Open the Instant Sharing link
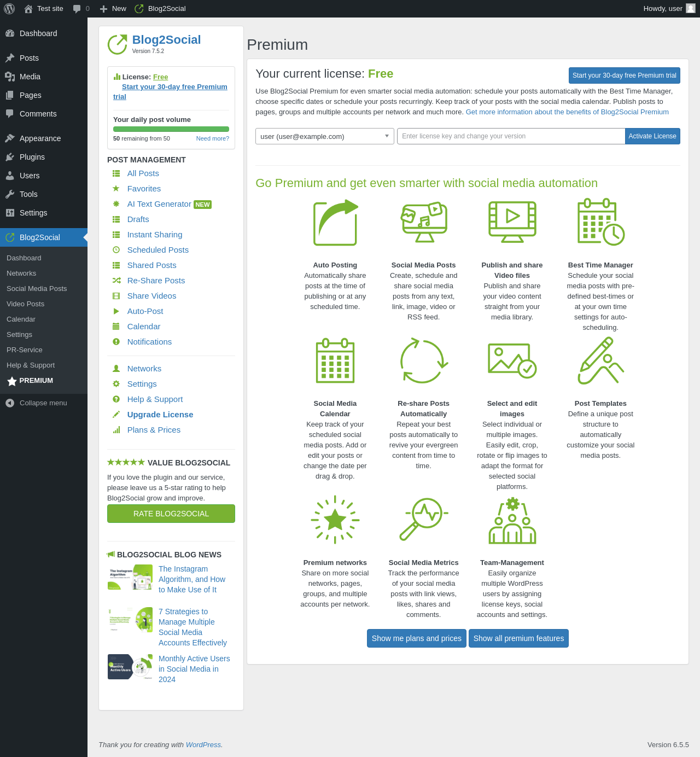The width and height of the screenshot is (700, 757). click(x=155, y=235)
